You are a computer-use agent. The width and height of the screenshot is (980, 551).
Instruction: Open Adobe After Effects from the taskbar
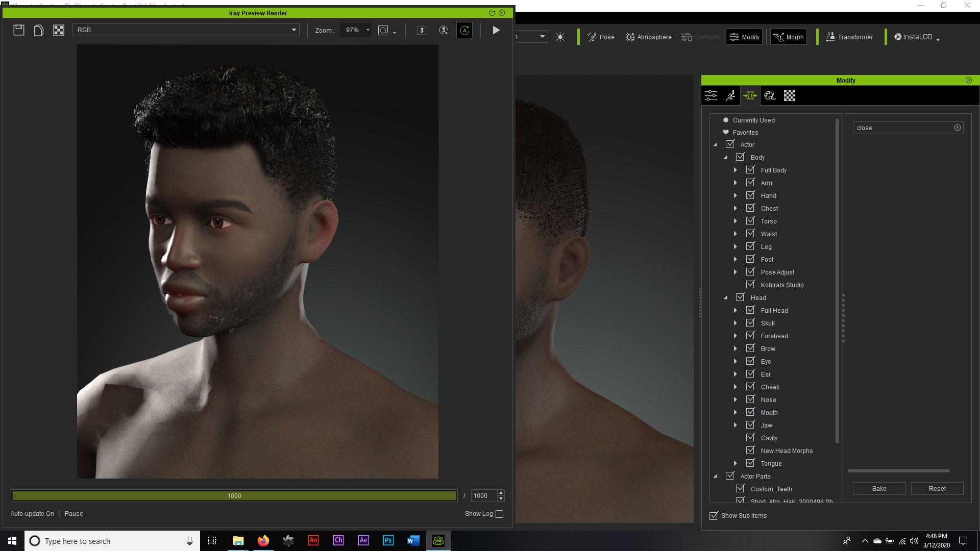pyautogui.click(x=363, y=541)
